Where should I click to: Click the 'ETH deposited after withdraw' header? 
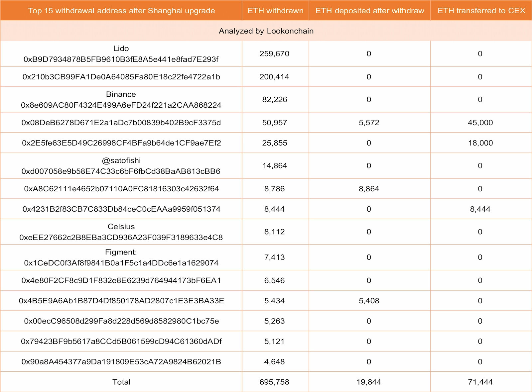(369, 11)
